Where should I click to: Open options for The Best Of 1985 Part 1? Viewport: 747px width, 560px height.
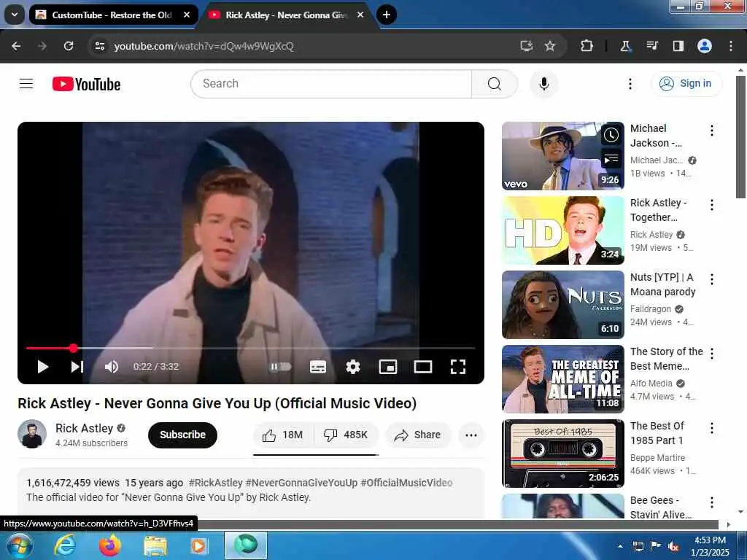click(x=712, y=427)
